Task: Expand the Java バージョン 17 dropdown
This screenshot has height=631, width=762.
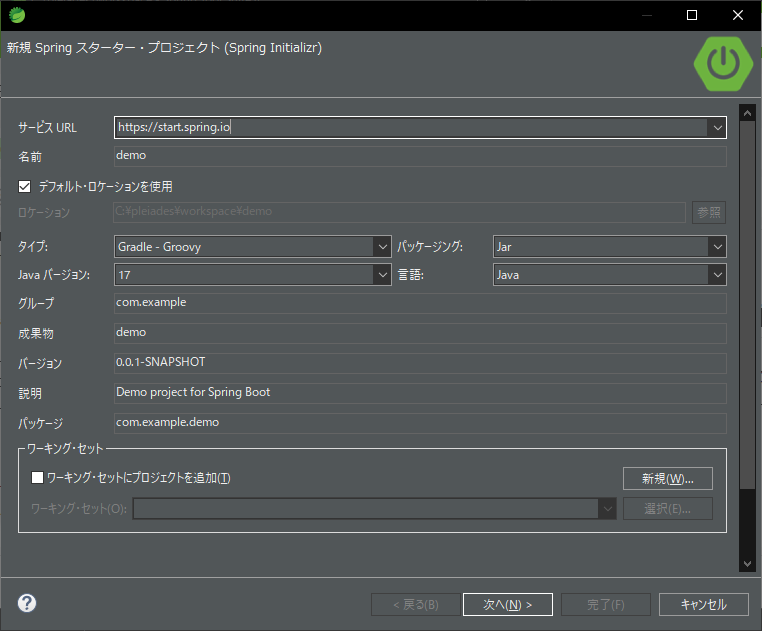Action: 382,275
